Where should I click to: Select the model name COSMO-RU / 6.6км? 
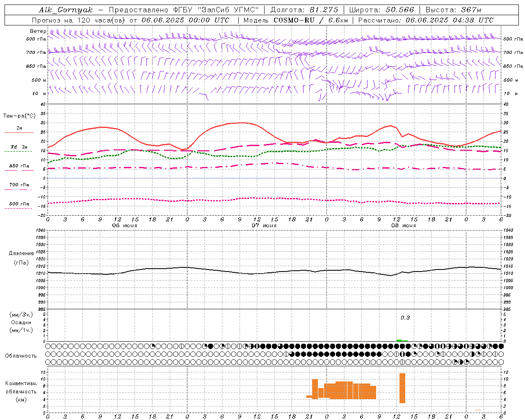(x=310, y=20)
